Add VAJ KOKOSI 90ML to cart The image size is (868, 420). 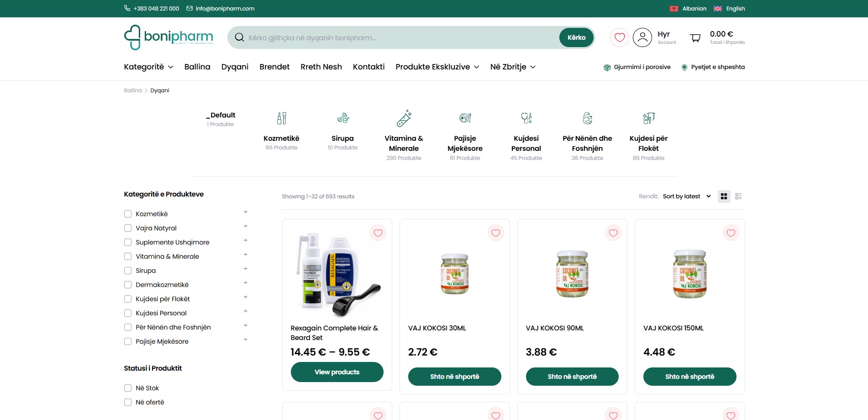572,377
